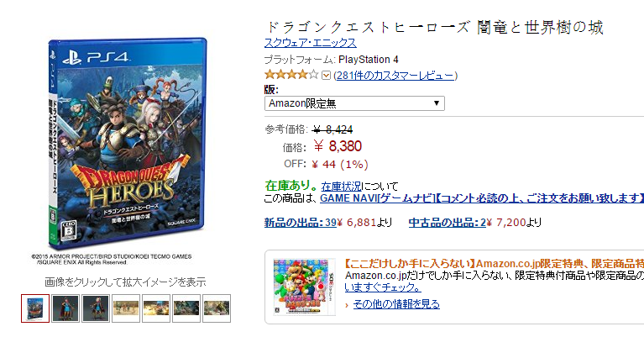Select the fourth gameplay screenshot thumbnail
The width and height of the screenshot is (644, 337).
126,308
